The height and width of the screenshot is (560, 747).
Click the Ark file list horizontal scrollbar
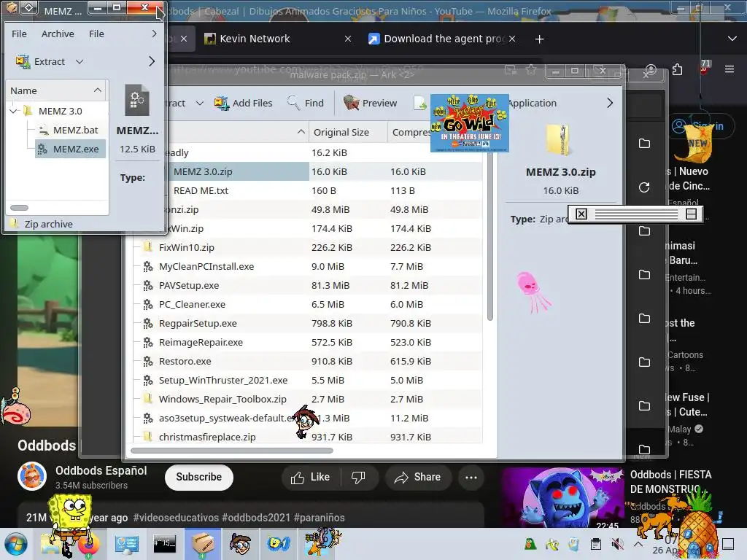(x=232, y=451)
